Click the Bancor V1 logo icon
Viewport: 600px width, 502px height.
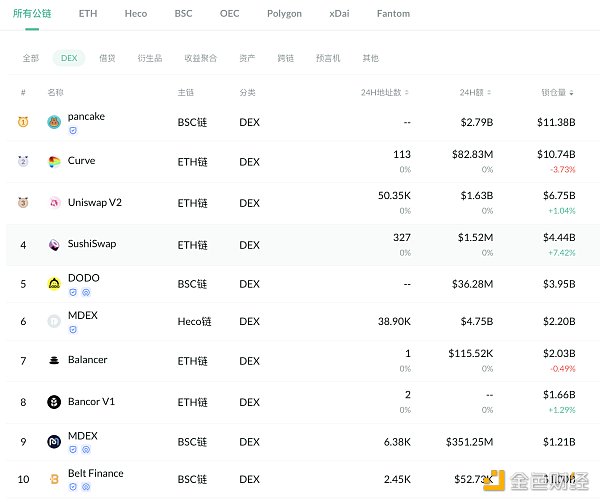tap(54, 402)
